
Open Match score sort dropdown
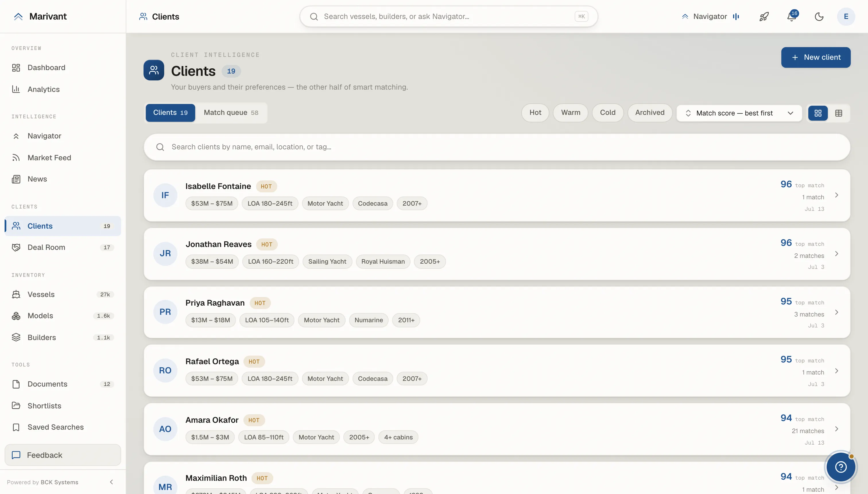[739, 113]
